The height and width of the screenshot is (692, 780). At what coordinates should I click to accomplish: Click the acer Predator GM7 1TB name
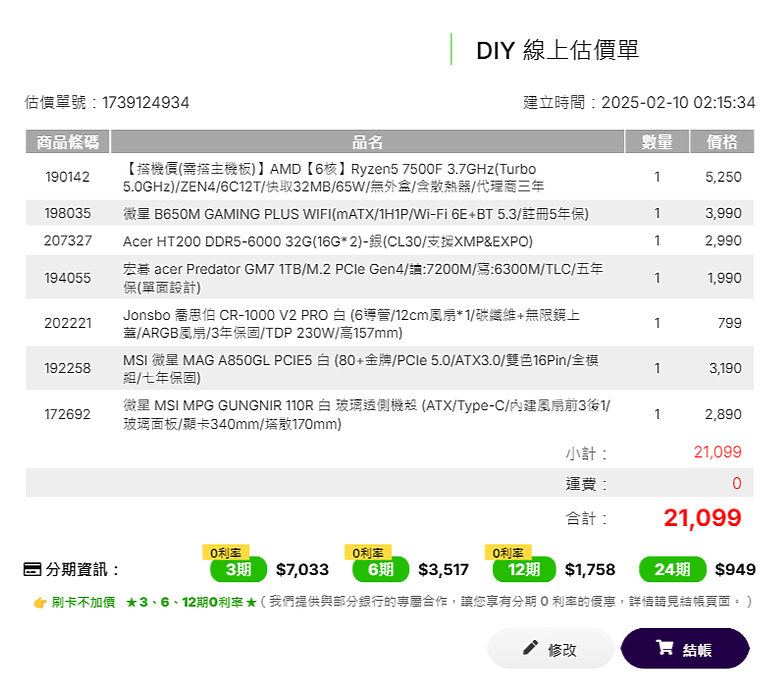363,278
